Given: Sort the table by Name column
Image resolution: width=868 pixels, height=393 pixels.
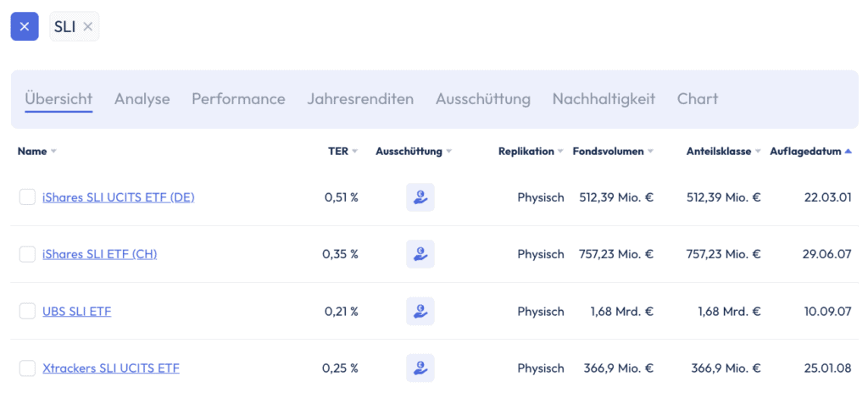Looking at the screenshot, I should pos(37,151).
